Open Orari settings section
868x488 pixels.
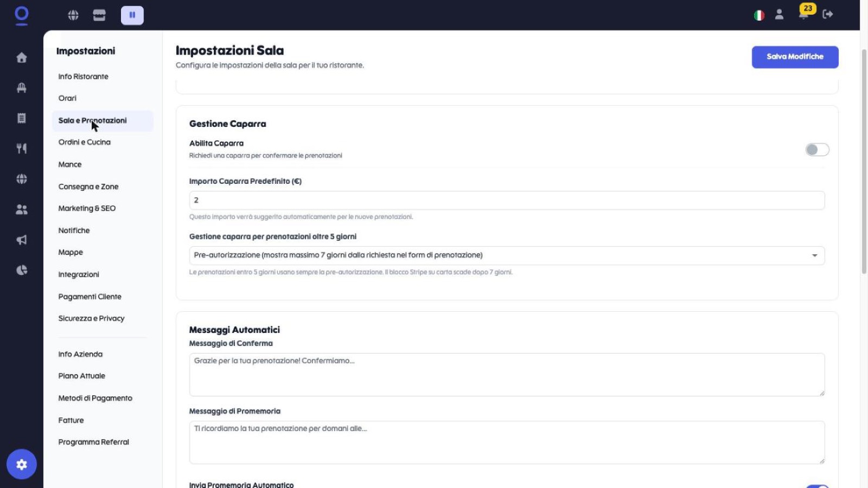pos(67,98)
